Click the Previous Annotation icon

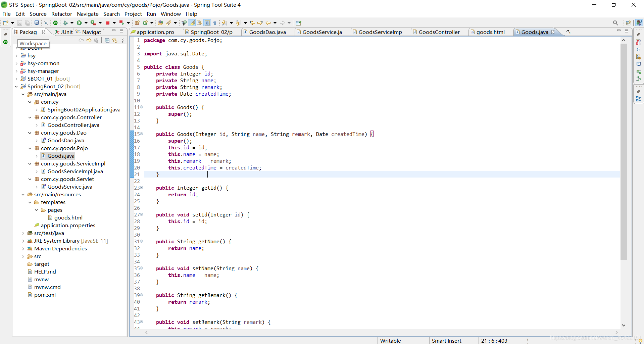click(238, 23)
